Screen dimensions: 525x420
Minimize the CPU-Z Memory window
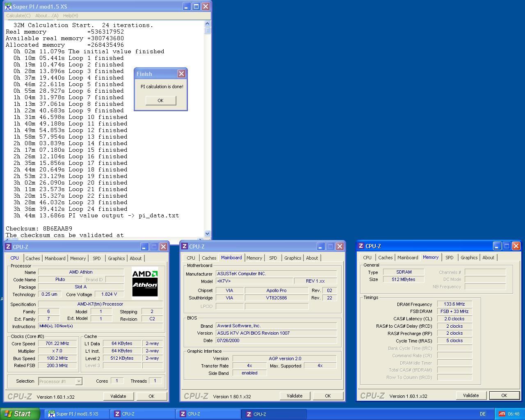tap(497, 246)
